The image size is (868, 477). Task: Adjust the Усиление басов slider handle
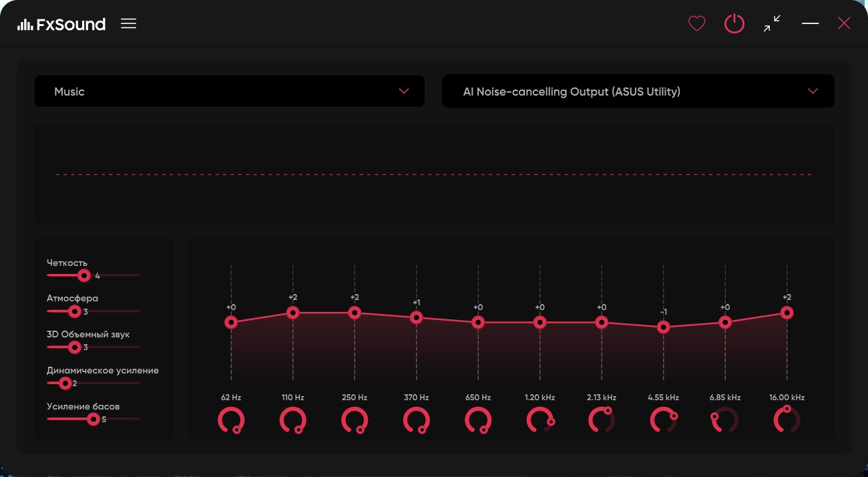click(x=93, y=419)
